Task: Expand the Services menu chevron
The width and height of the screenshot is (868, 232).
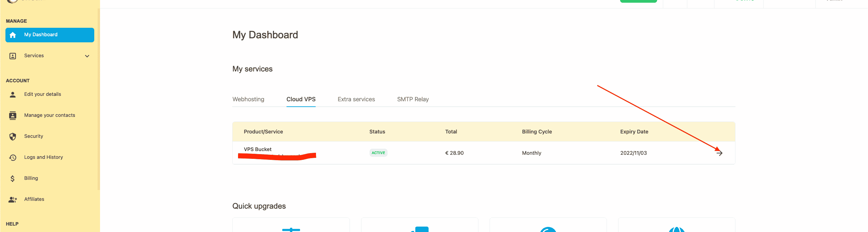Action: (x=87, y=56)
